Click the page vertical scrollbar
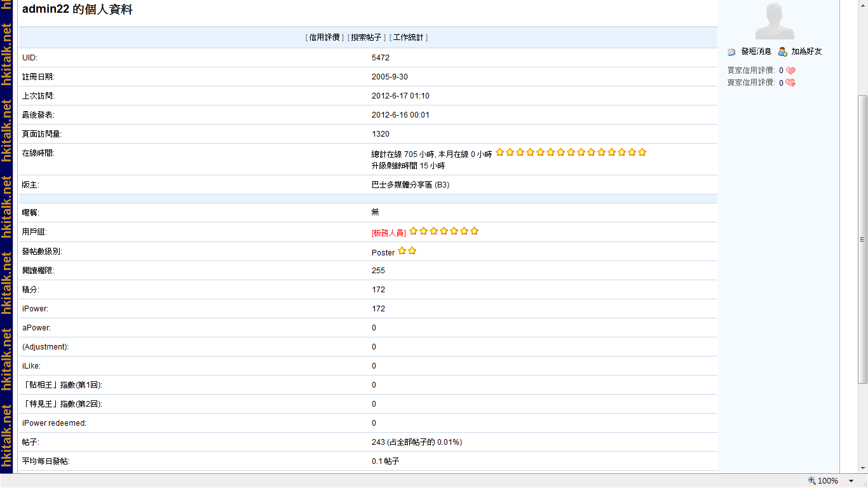The width and height of the screenshot is (868, 488). pos(862,239)
